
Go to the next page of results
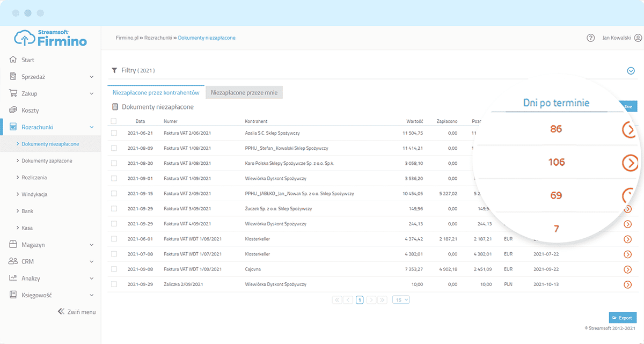coord(371,300)
